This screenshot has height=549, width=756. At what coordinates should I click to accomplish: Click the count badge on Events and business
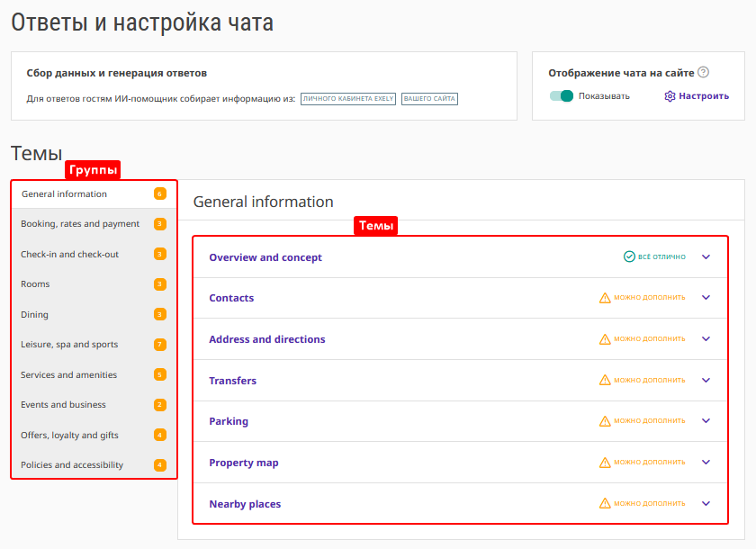pyautogui.click(x=160, y=405)
